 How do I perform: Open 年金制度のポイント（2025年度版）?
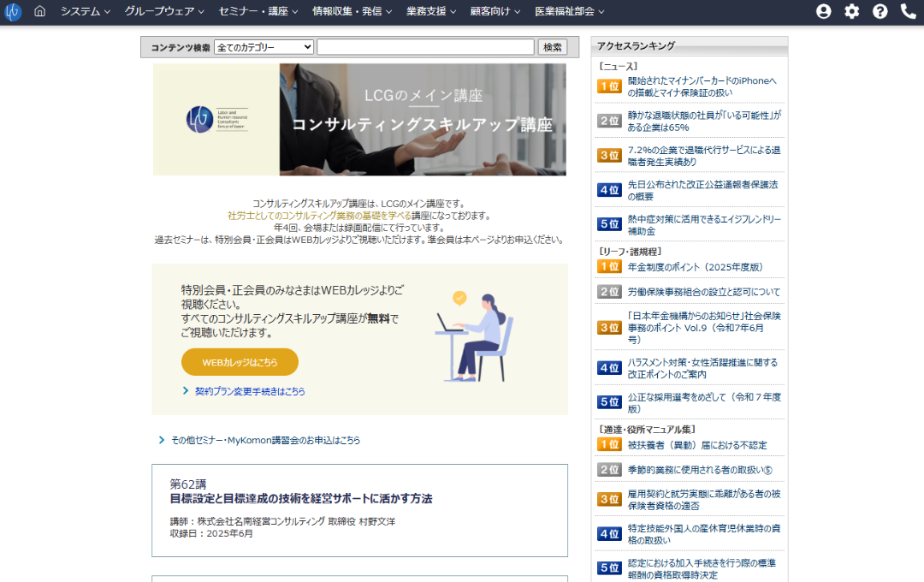(696, 267)
